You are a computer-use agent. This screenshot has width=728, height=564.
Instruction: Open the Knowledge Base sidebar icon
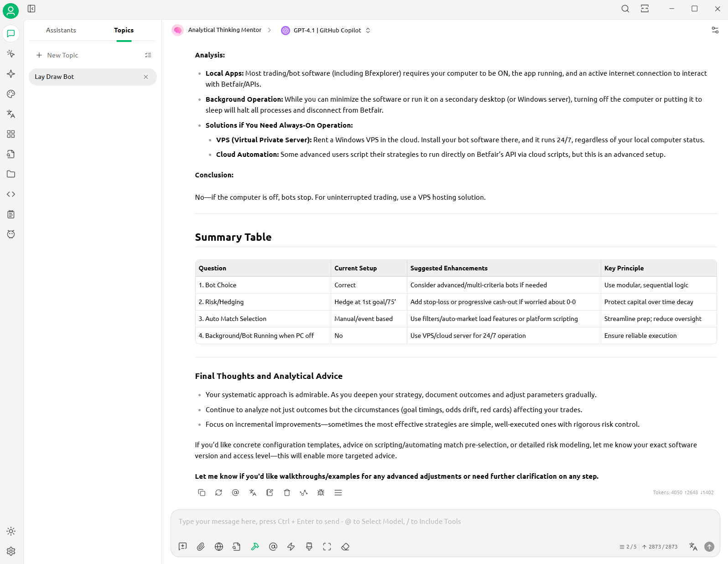coord(11,154)
